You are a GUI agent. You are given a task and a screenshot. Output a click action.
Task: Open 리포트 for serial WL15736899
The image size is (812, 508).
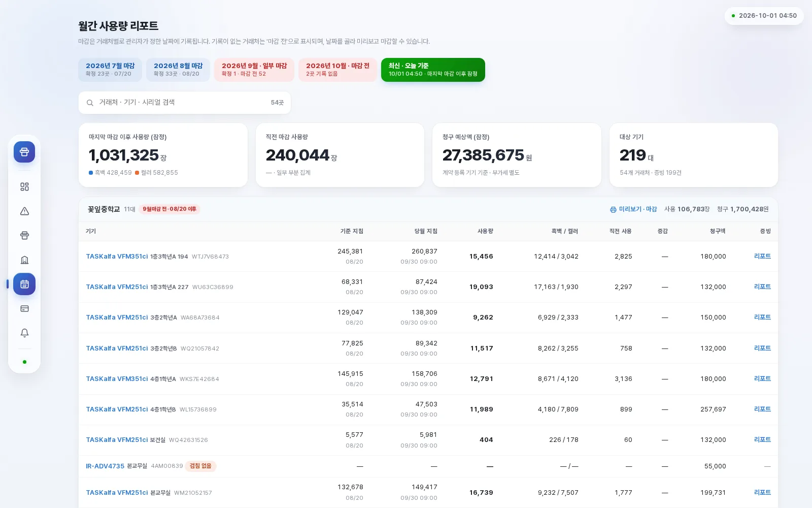click(x=762, y=409)
